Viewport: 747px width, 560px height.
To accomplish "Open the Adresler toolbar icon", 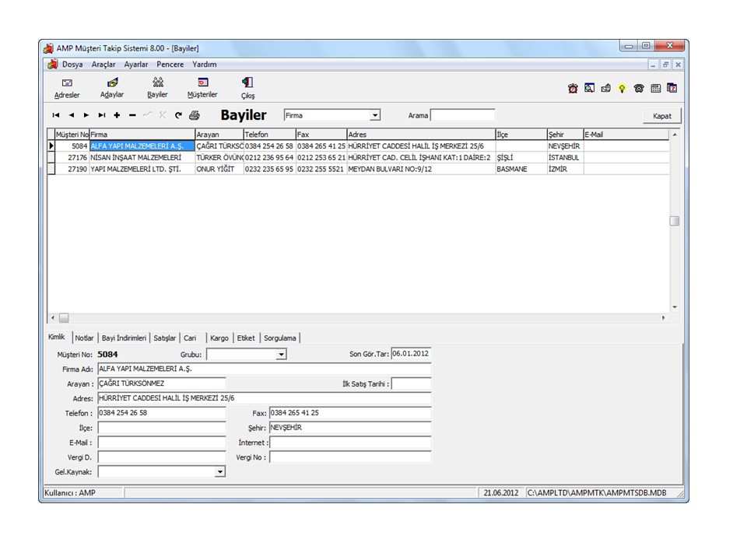I will (x=67, y=88).
